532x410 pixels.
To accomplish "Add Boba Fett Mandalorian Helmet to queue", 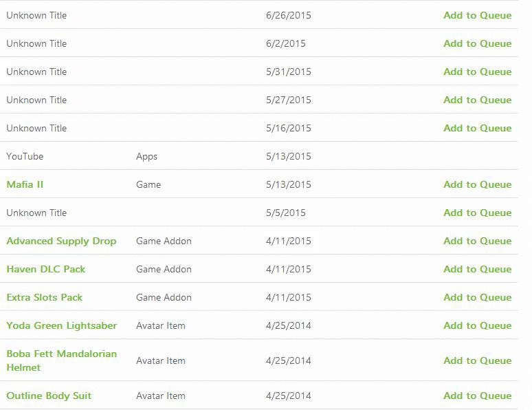I will tap(477, 360).
